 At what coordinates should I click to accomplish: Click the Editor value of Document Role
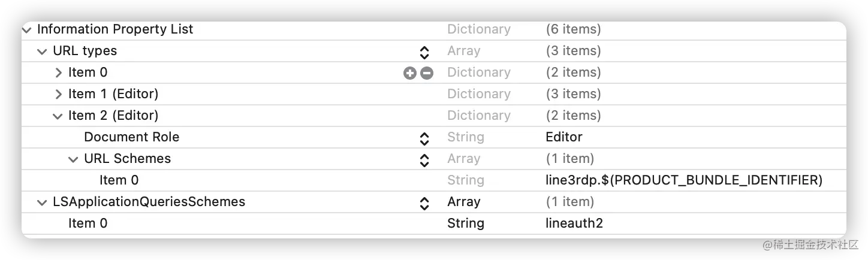pyautogui.click(x=564, y=137)
